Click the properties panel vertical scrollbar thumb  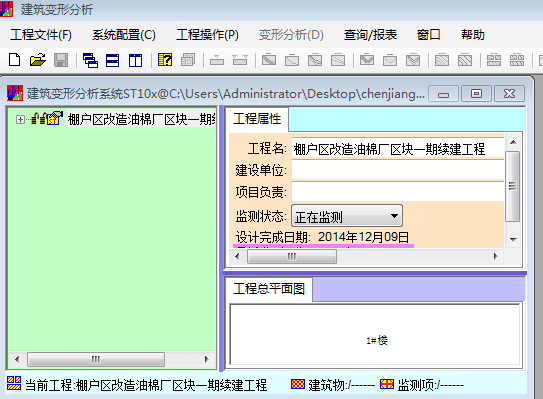[513, 186]
